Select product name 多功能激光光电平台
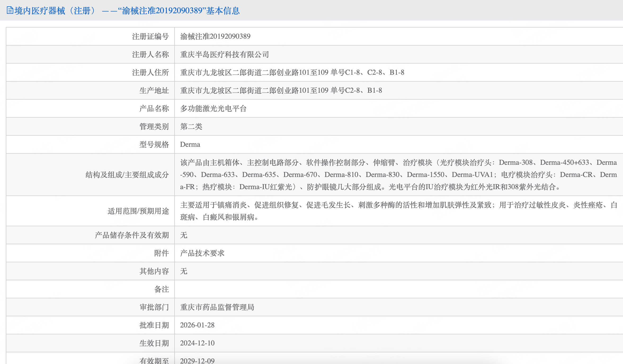623x364 pixels. pos(213,108)
